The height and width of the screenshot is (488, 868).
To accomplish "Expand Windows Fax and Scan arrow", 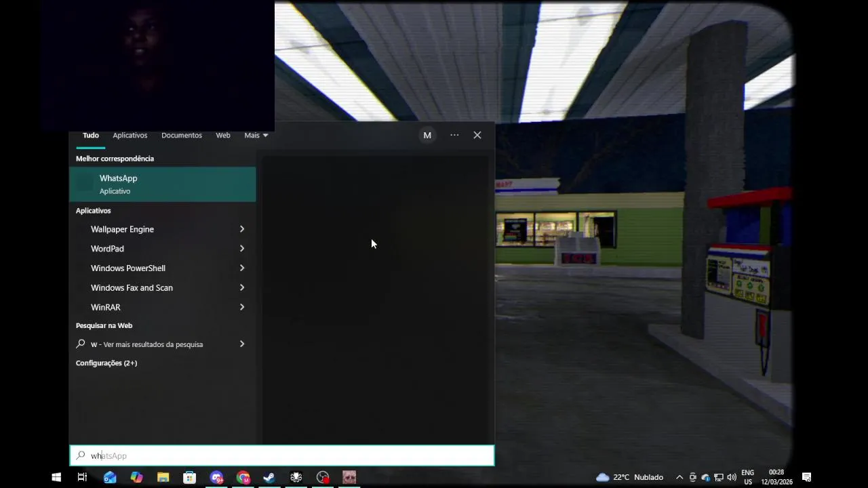I will pos(242,288).
